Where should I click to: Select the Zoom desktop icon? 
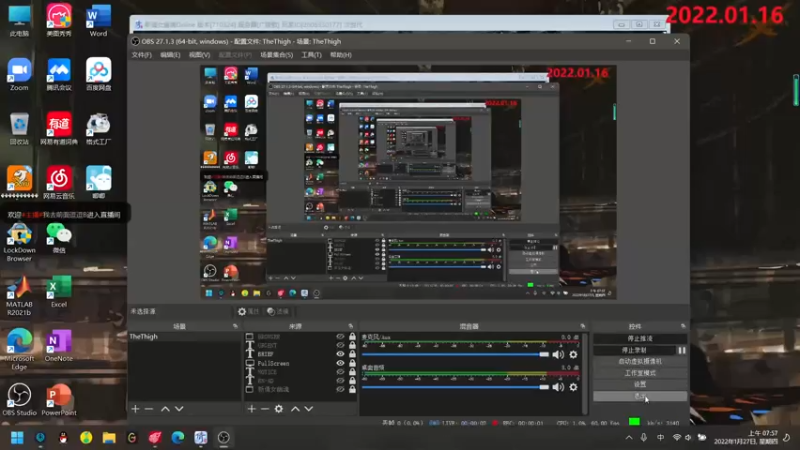point(19,74)
